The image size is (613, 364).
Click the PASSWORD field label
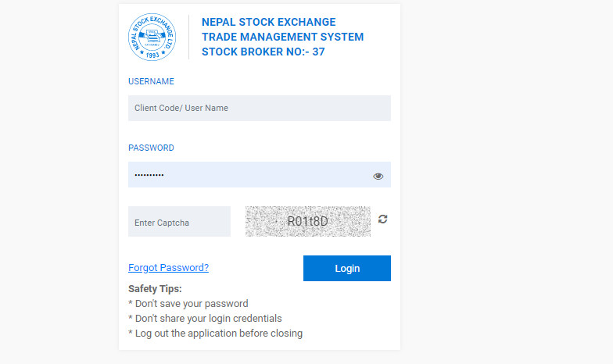[152, 148]
